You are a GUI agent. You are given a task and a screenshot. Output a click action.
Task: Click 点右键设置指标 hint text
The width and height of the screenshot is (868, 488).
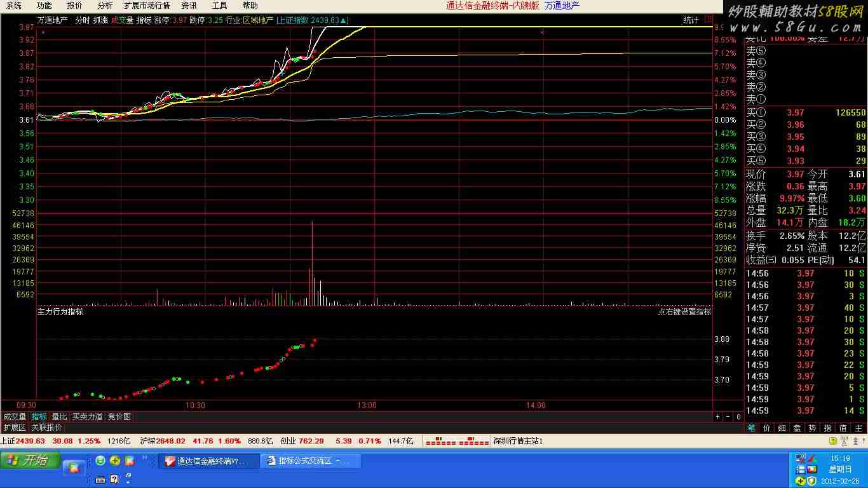[x=684, y=312]
